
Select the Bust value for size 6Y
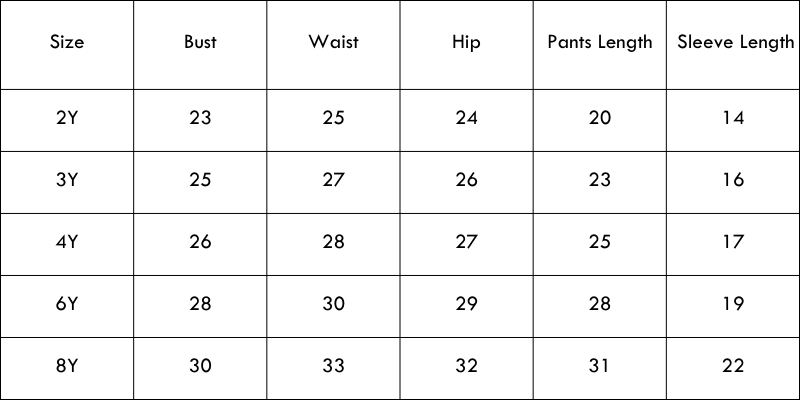pos(200,304)
